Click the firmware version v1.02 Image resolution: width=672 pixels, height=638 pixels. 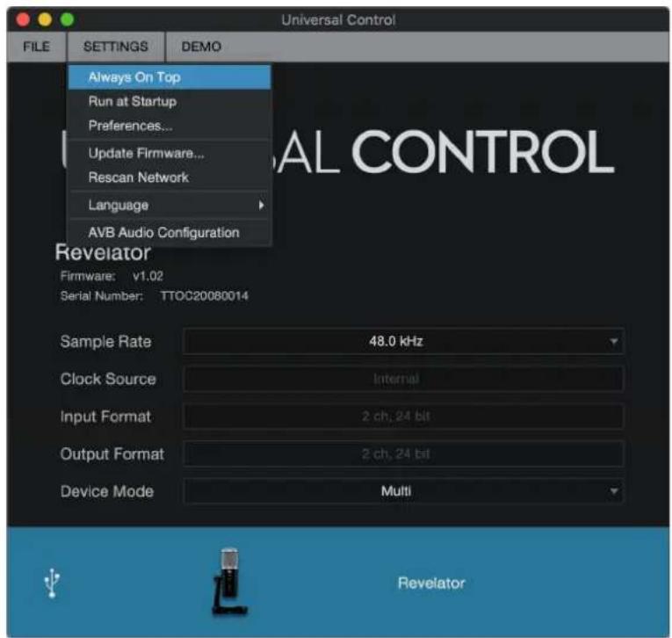coord(148,276)
